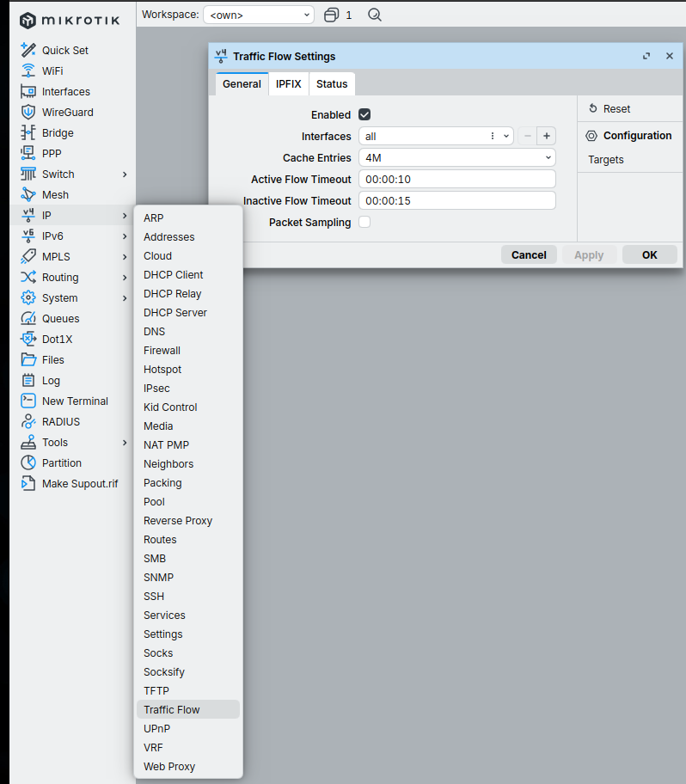This screenshot has width=686, height=784.
Task: Open ARP from IP submenu
Action: click(187, 218)
